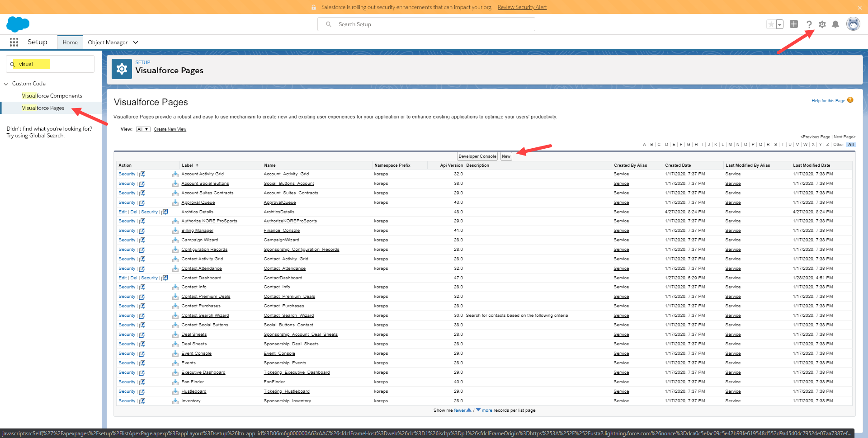Open the Global Actions plus icon
The width and height of the screenshot is (868, 438).
coord(794,24)
